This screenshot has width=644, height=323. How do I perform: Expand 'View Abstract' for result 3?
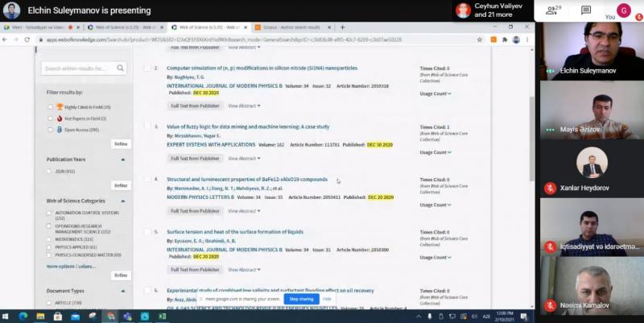(244, 159)
